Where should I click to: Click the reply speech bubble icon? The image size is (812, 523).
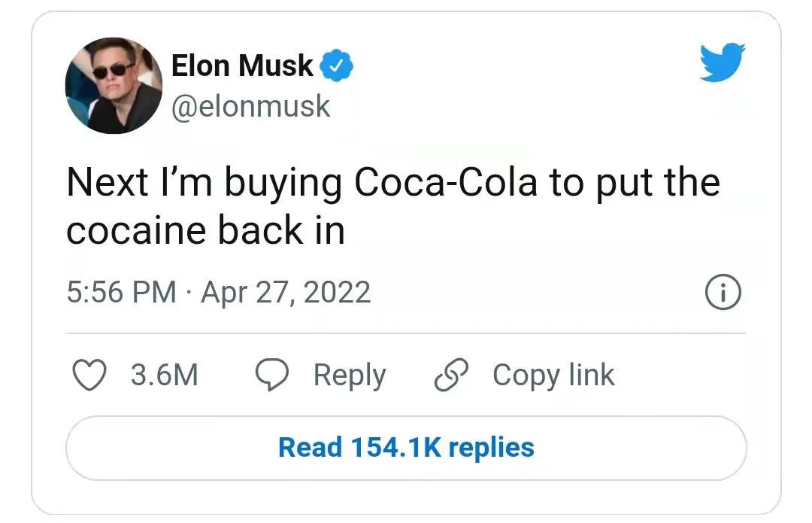point(272,374)
